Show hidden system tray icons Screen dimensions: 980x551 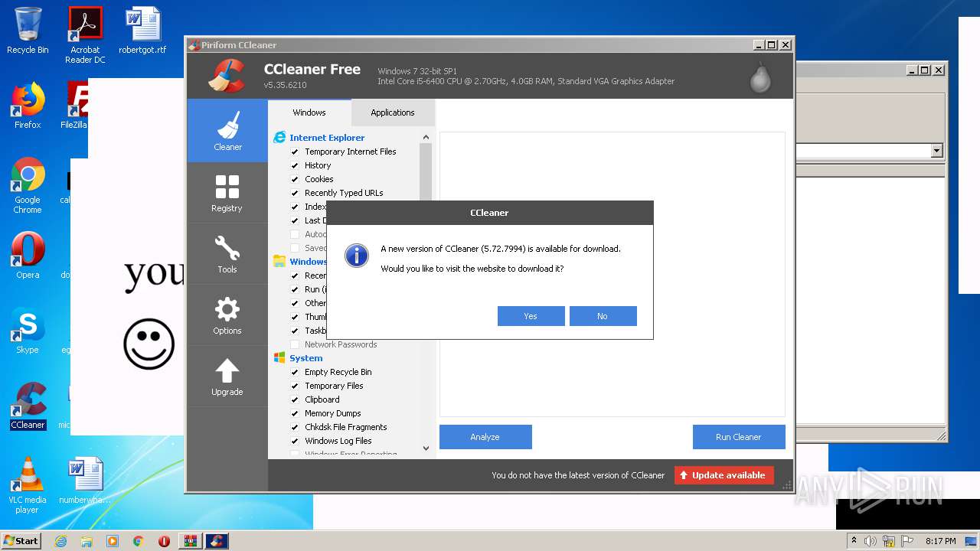tap(854, 541)
